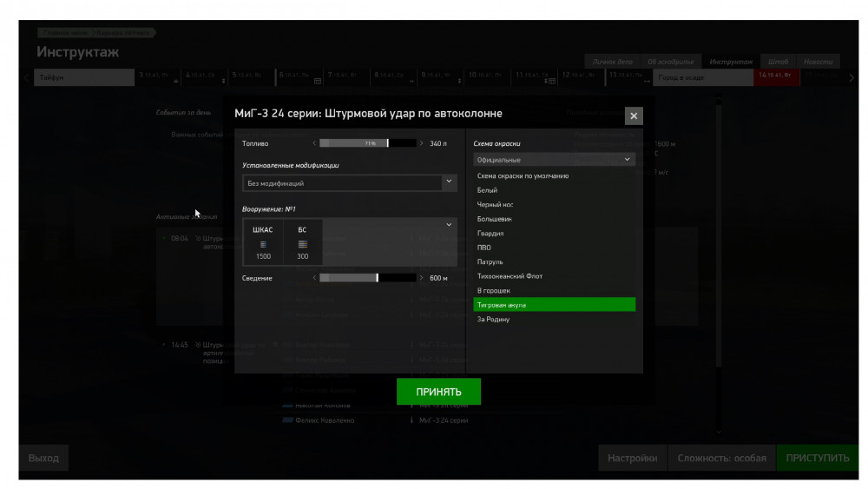Select the highlighted Тигровая акула scheme
This screenshot has height=489, width=868.
tap(554, 305)
